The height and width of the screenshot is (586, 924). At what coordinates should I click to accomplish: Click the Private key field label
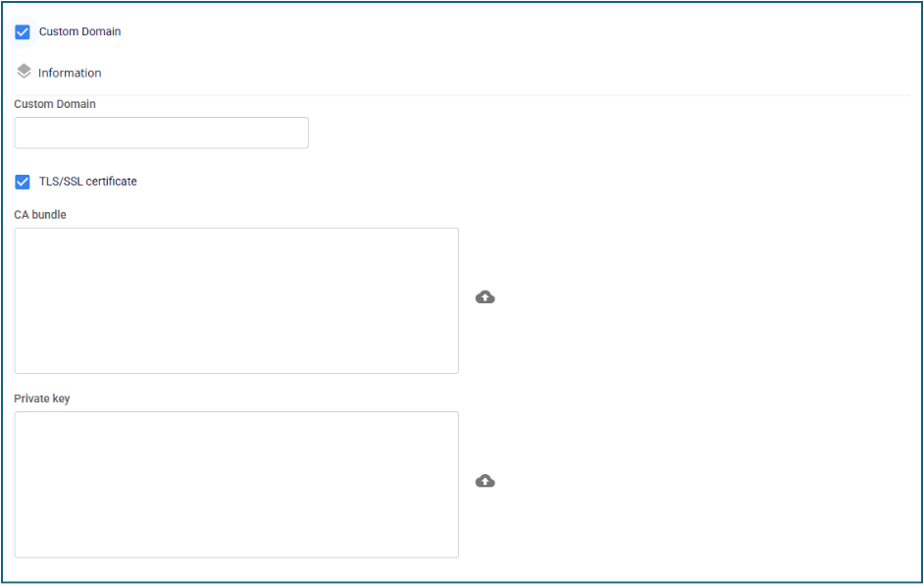pyautogui.click(x=42, y=399)
